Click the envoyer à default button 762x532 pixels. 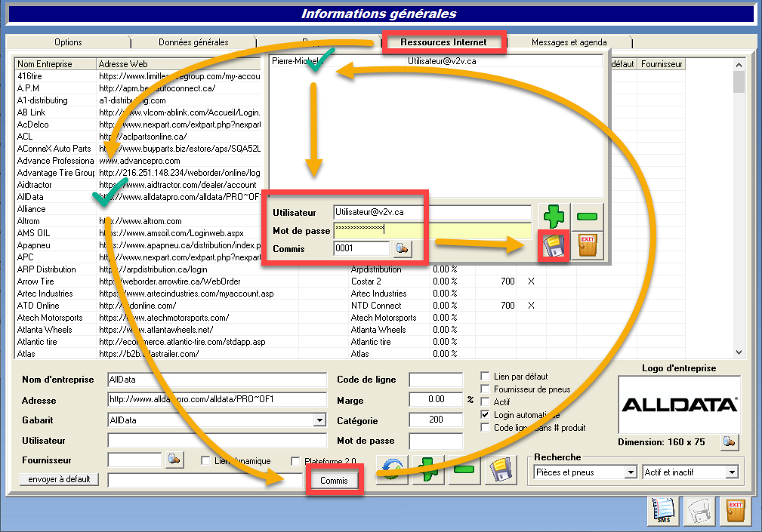(x=60, y=479)
